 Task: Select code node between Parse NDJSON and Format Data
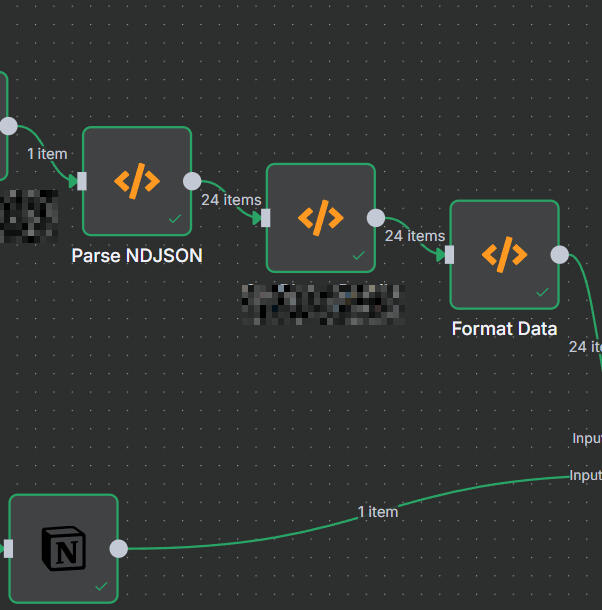point(320,217)
